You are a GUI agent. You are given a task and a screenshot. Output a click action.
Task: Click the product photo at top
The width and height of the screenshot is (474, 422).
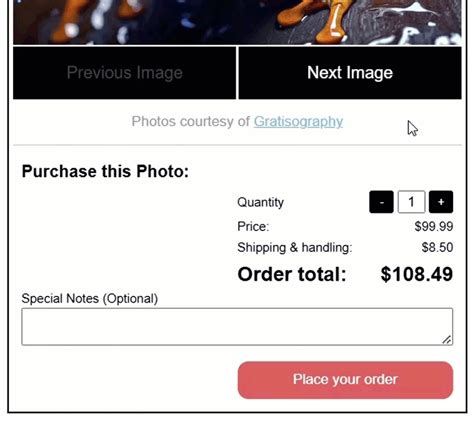coord(237,22)
